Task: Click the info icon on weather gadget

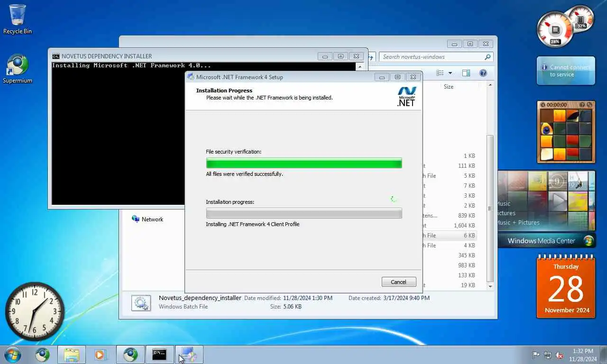Action: (544, 68)
